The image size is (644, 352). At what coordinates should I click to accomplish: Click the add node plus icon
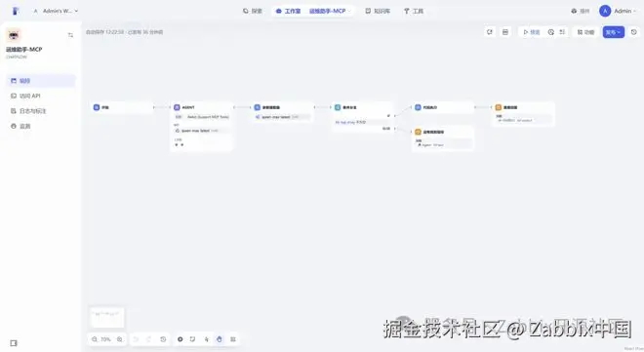(x=180, y=339)
